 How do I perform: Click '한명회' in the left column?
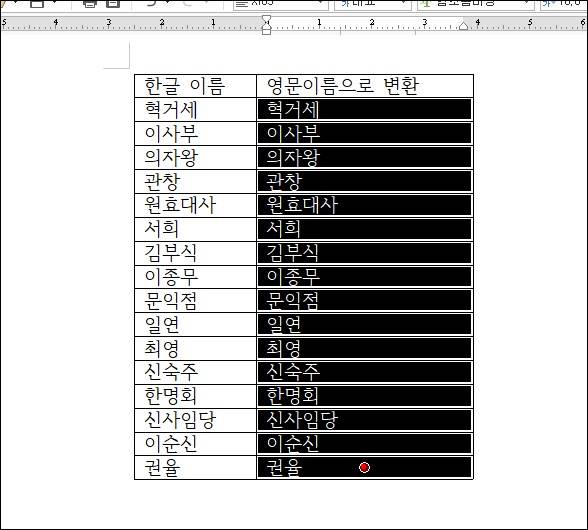(171, 396)
